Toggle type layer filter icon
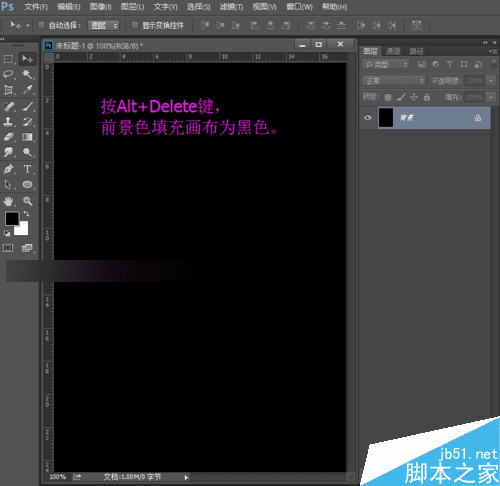The image size is (500, 486). pyautogui.click(x=450, y=64)
